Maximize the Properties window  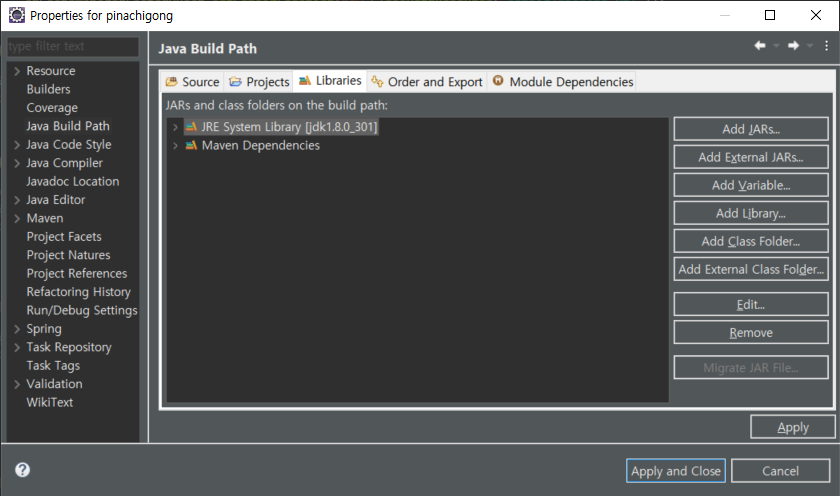(770, 15)
